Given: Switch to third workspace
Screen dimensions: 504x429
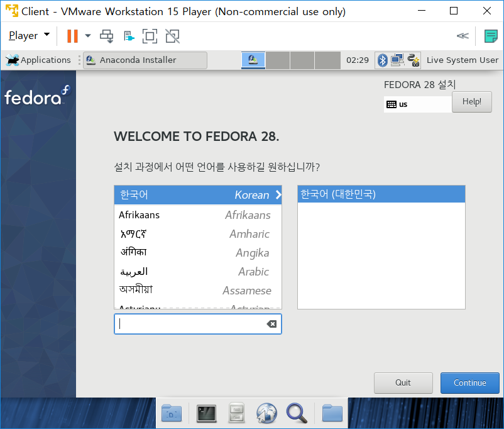Looking at the screenshot, I should point(302,60).
